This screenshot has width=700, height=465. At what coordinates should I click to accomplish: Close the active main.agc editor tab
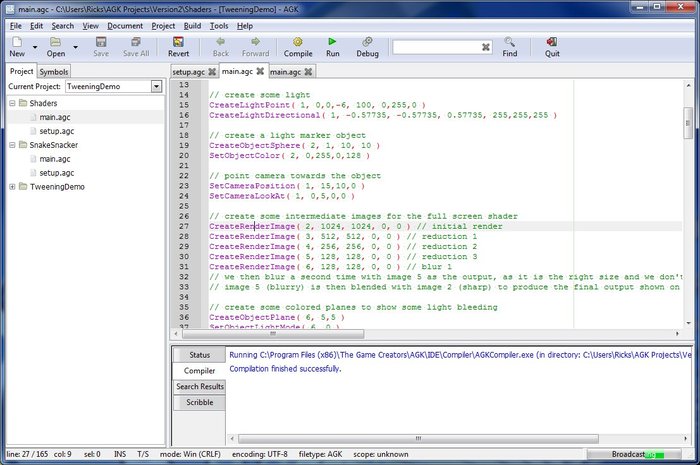coord(260,71)
